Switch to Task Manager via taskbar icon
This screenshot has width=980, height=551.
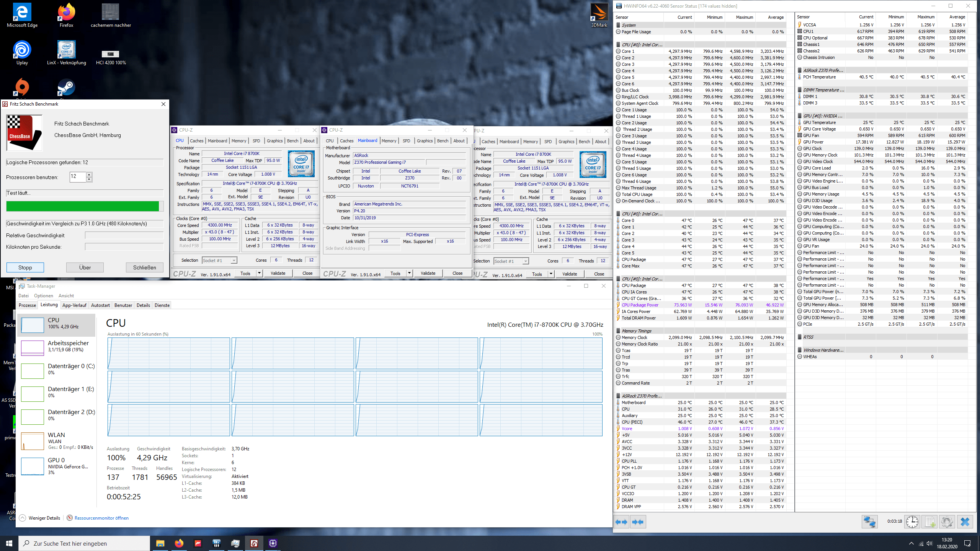click(235, 543)
